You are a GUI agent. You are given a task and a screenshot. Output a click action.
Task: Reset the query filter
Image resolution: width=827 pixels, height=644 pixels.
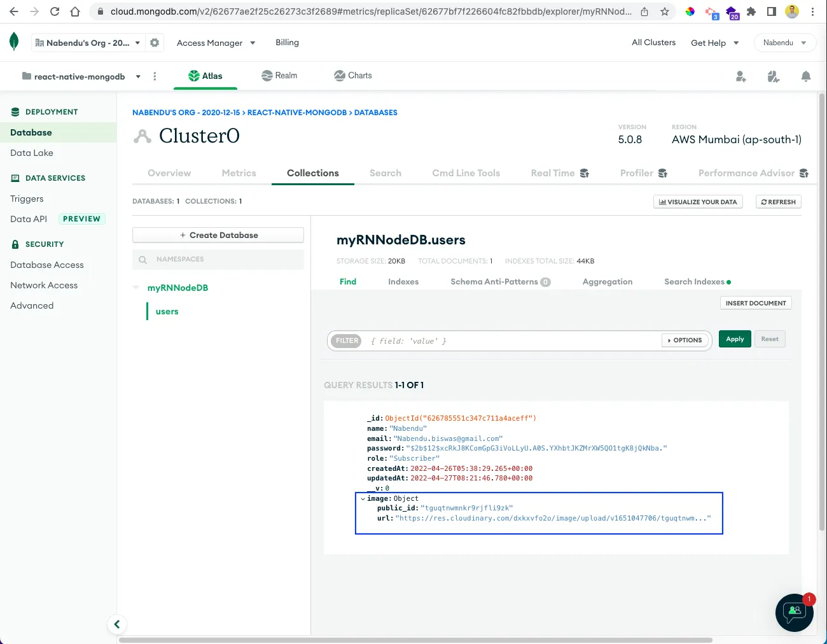click(x=770, y=339)
